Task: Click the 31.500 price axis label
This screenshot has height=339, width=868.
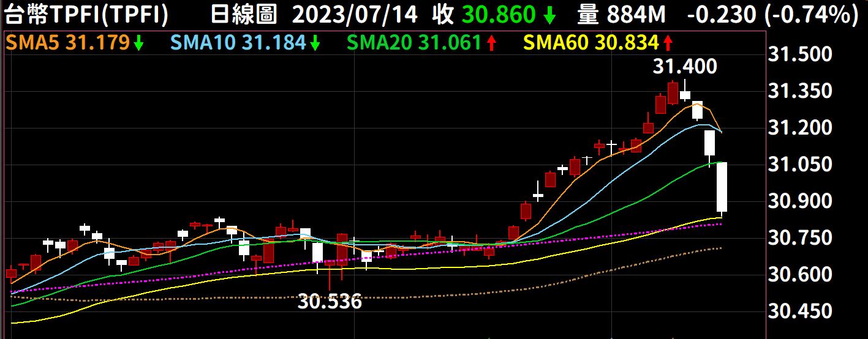Action: click(x=801, y=54)
